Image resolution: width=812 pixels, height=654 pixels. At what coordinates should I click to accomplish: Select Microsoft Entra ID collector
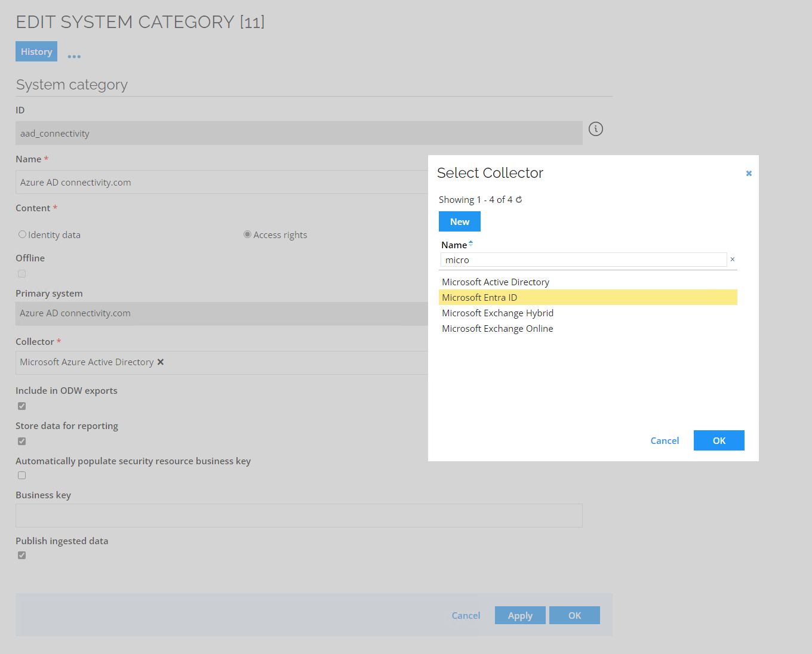(x=588, y=297)
